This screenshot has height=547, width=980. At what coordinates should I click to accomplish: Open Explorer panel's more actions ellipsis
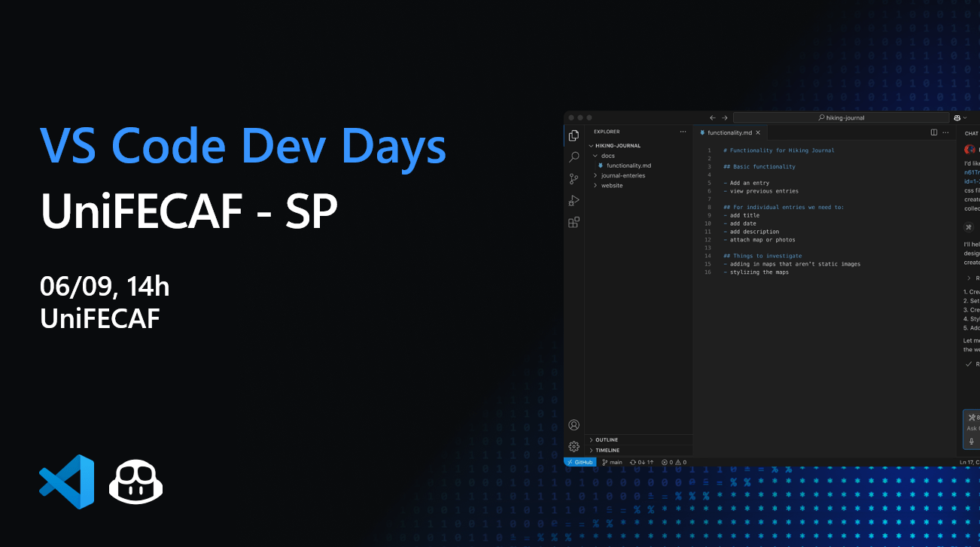[683, 132]
